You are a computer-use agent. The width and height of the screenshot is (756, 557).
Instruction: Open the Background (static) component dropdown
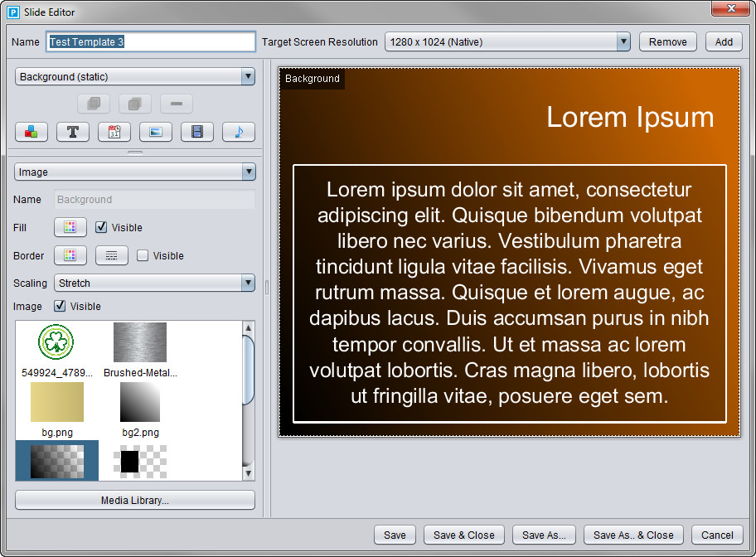pos(135,76)
